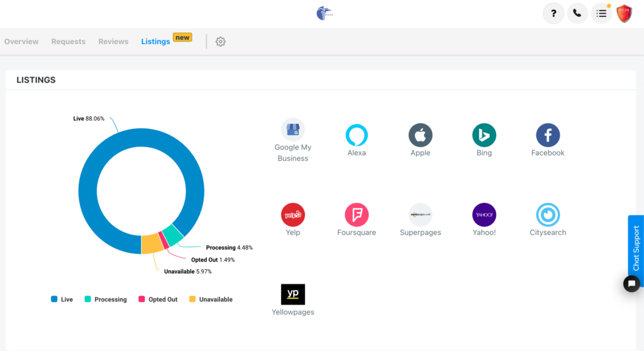Open the Chat Support panel
This screenshot has height=351, width=644.
[x=636, y=248]
